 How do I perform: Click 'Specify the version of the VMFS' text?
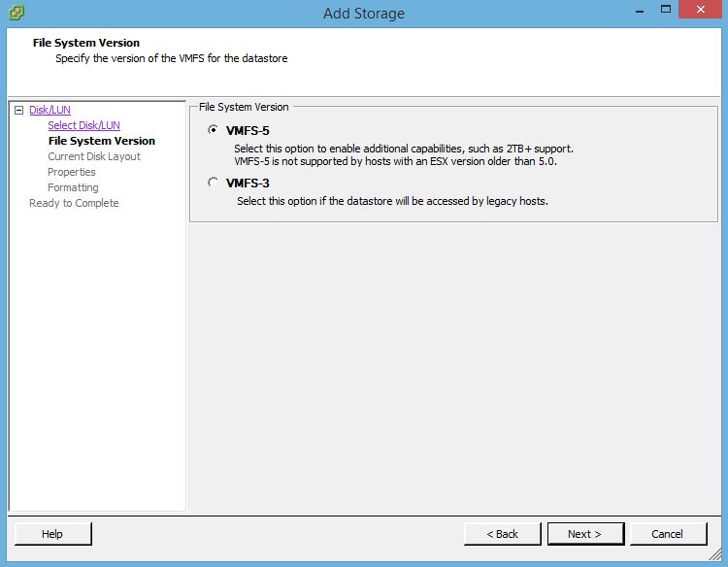tap(171, 58)
